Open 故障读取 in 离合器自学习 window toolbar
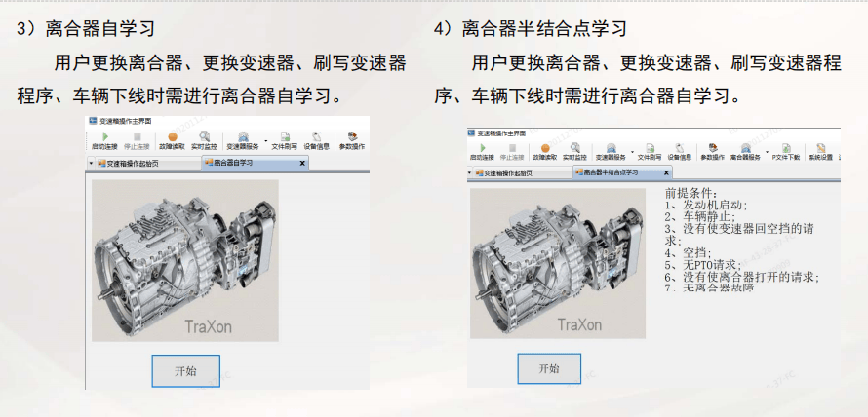The image size is (868, 417). pyautogui.click(x=173, y=140)
